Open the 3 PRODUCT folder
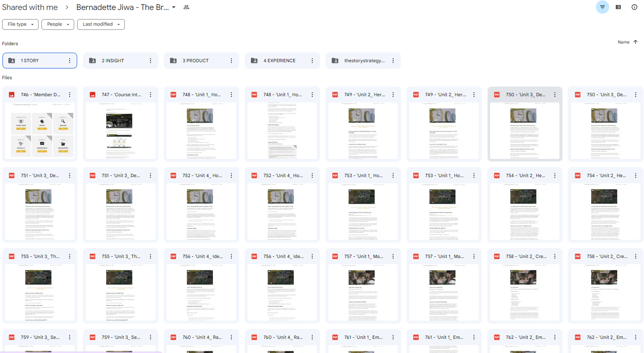This screenshot has height=353, width=644. coord(202,61)
